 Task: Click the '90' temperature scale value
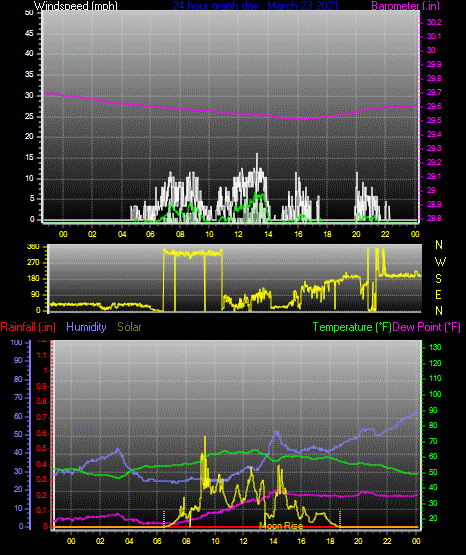(433, 410)
